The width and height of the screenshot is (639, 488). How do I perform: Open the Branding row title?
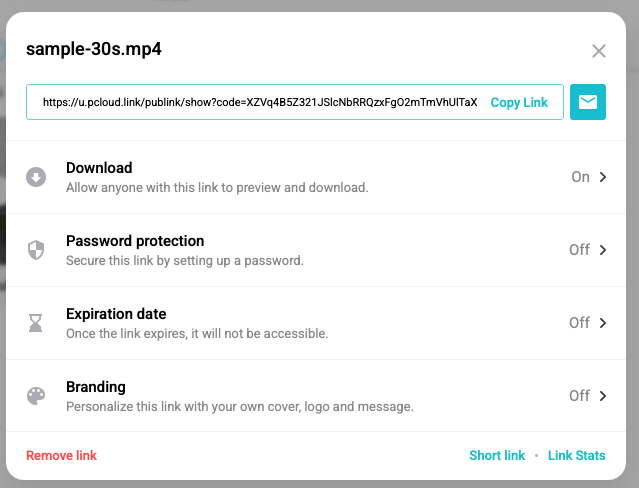[96, 387]
